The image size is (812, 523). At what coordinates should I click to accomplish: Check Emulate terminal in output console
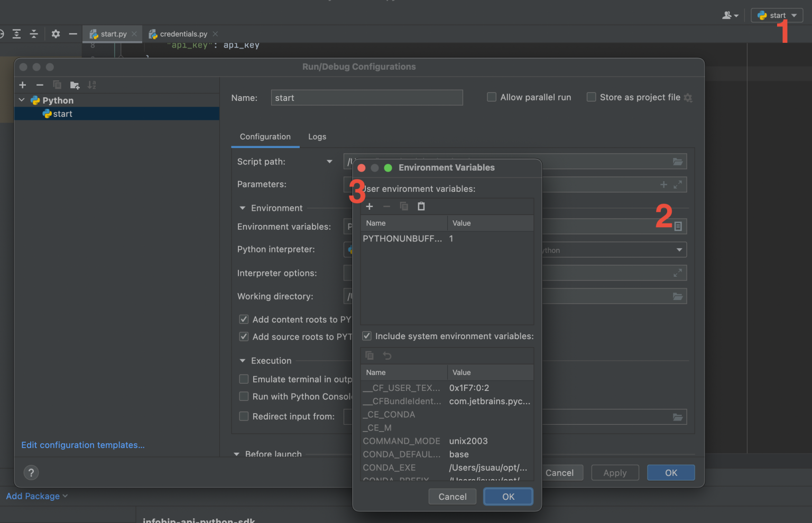[244, 379]
